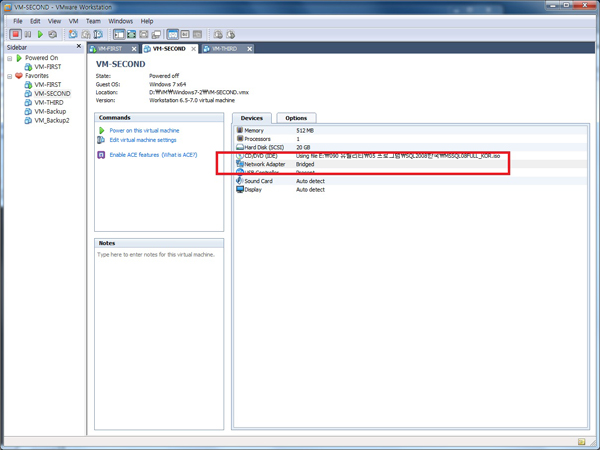Click the What is ACE? link
This screenshot has height=450, width=600.
tap(179, 155)
